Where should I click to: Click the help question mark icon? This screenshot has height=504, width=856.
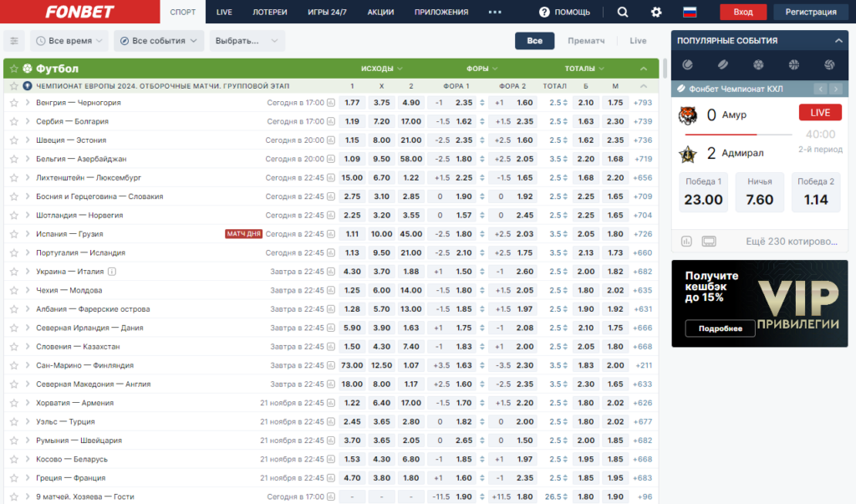coord(544,12)
